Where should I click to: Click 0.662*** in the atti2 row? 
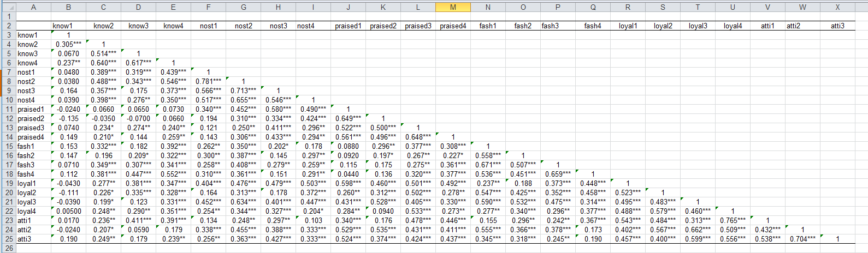pyautogui.click(x=698, y=230)
